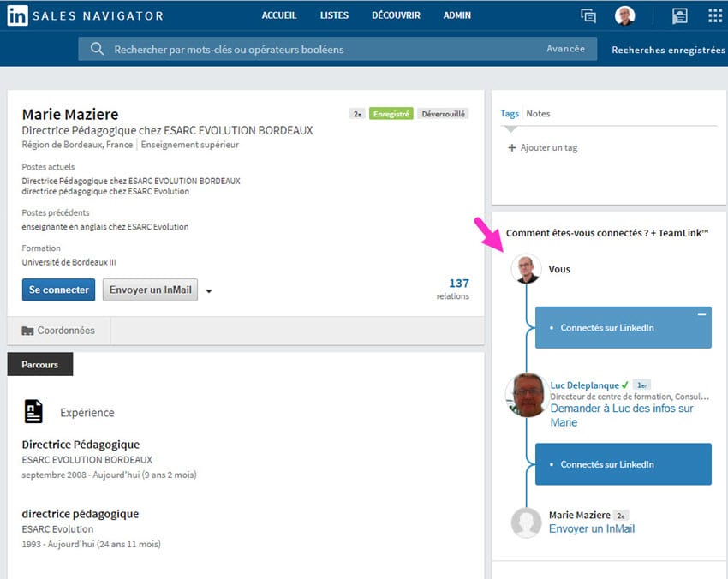This screenshot has height=579, width=728.
Task: Click the Enseignement supérieur industry text
Action: pos(190,145)
